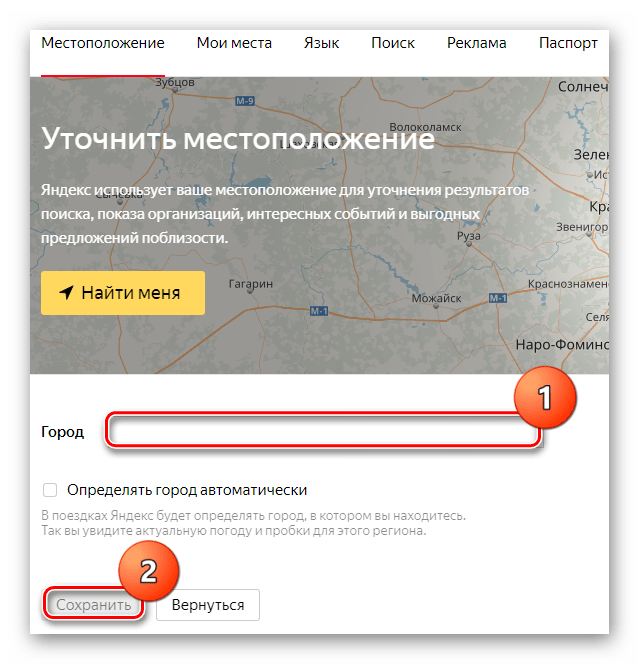Click the M-9 highway marker on map
Viewport: 639px width, 669px height.
pyautogui.click(x=245, y=101)
